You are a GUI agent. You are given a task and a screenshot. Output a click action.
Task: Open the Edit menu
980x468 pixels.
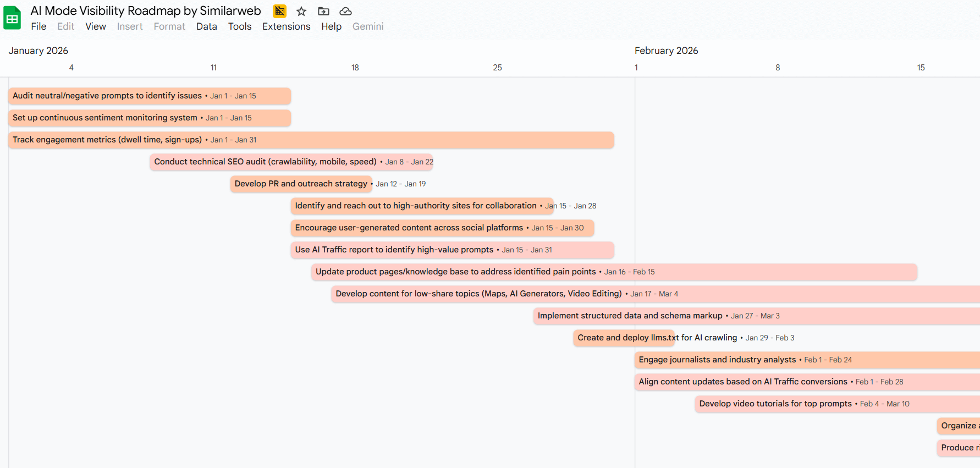(x=65, y=26)
